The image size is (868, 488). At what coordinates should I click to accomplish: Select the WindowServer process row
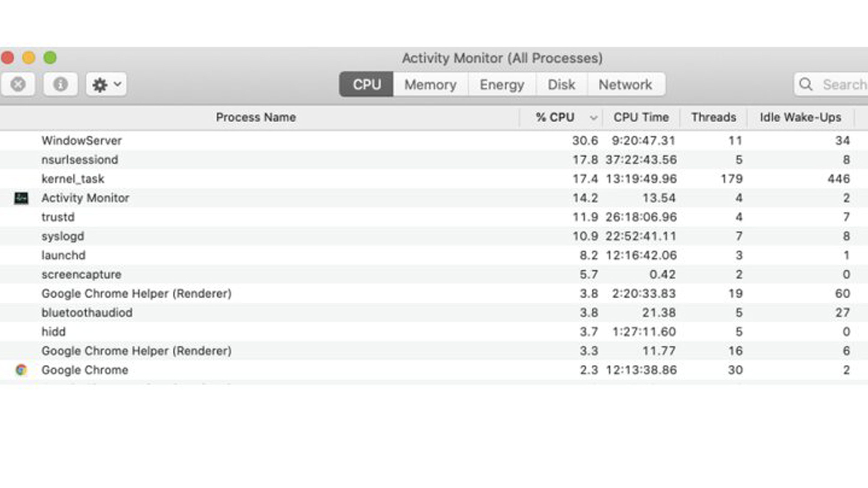point(82,141)
